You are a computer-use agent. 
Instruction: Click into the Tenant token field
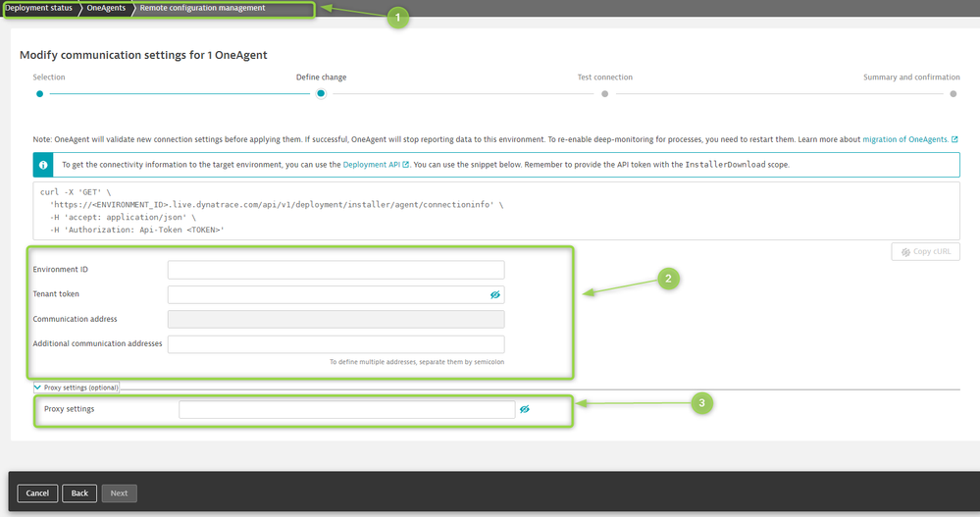pyautogui.click(x=326, y=294)
